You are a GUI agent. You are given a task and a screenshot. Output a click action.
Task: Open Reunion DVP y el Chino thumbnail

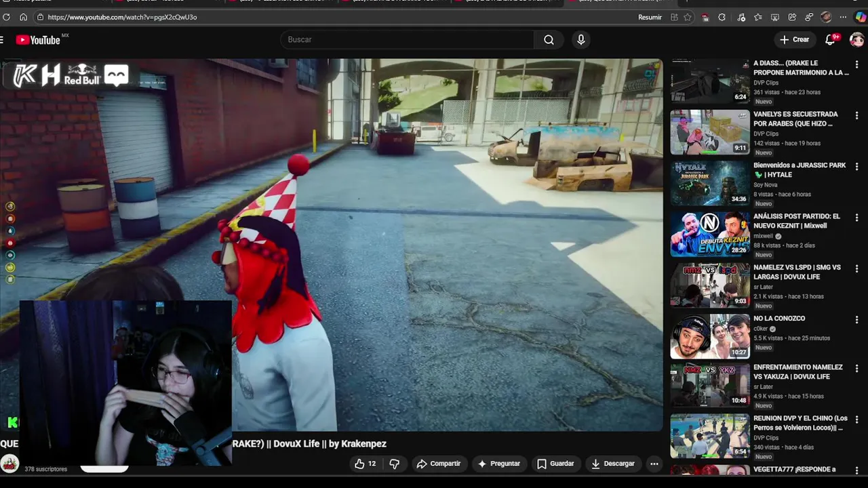tap(710, 436)
